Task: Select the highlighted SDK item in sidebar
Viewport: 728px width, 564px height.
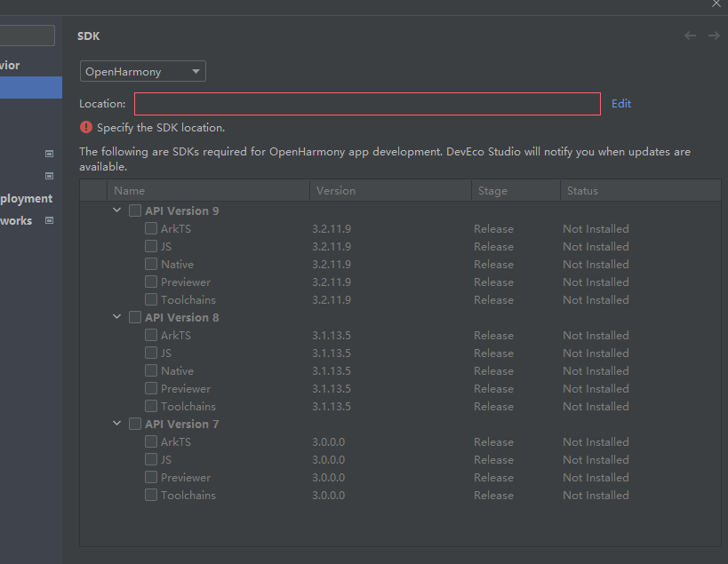Action: (x=31, y=87)
